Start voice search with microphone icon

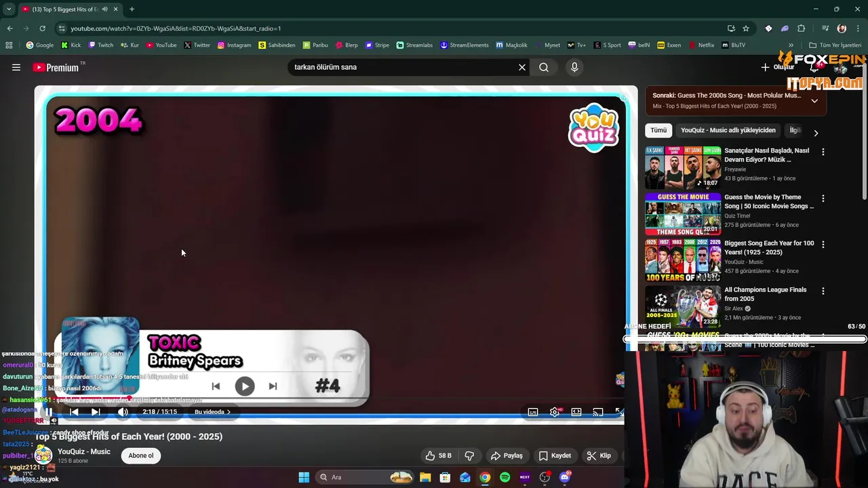(574, 67)
